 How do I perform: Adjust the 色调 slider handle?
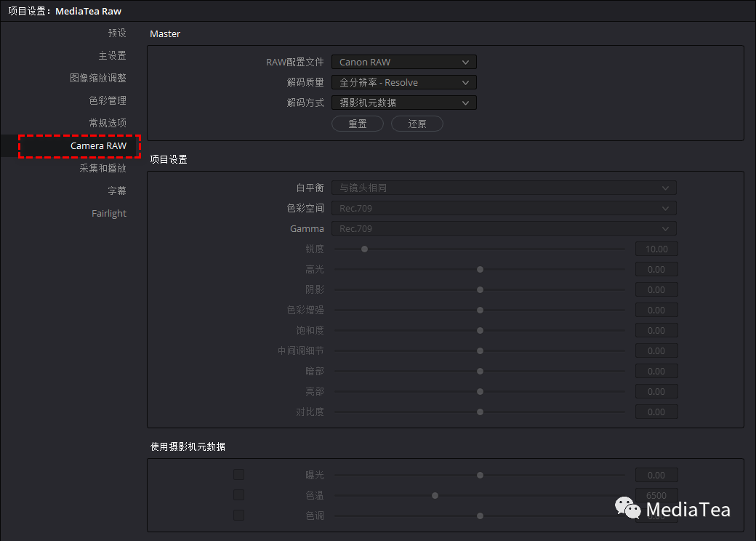click(480, 516)
